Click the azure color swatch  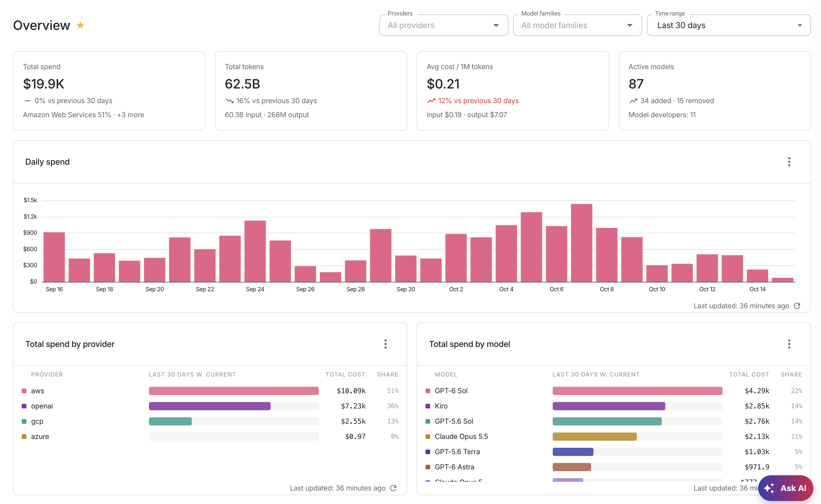24,436
